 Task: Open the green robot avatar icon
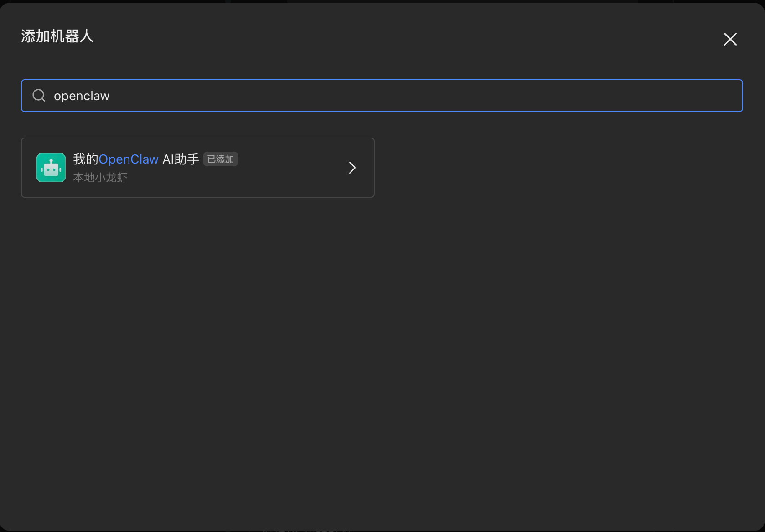51,168
